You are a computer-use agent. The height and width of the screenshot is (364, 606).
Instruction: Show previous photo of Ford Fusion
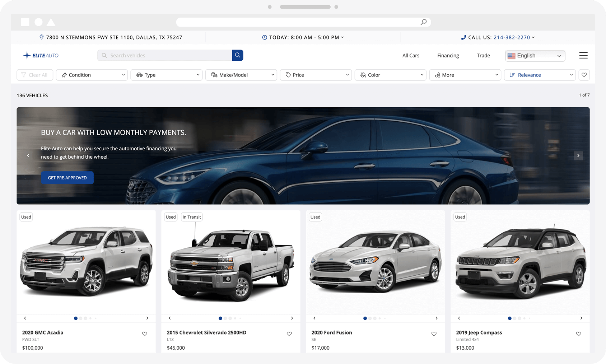pos(314,318)
